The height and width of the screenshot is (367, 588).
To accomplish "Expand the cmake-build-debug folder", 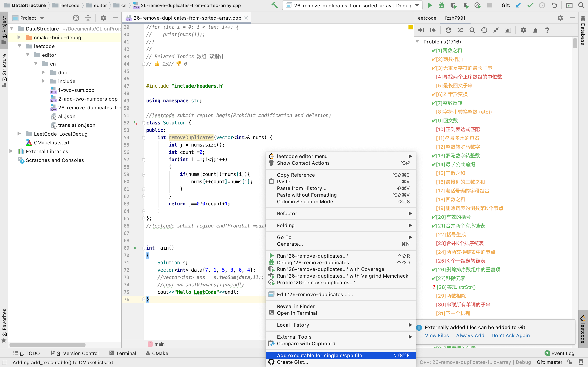I will 19,37.
